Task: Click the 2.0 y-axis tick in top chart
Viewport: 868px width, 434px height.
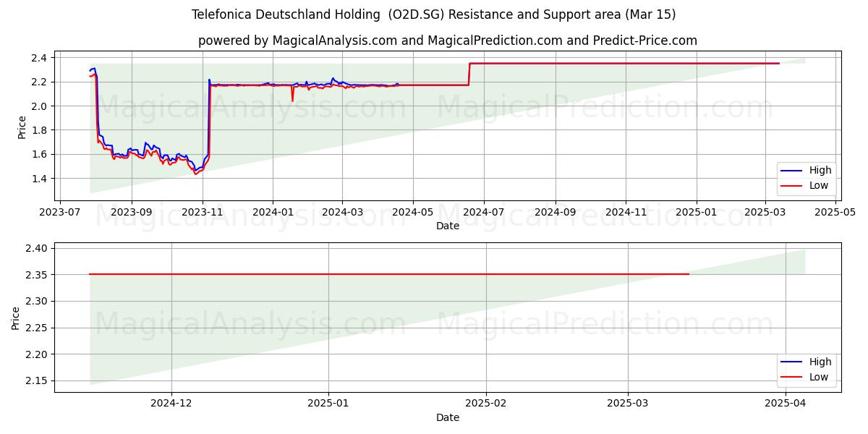Action: 41,106
